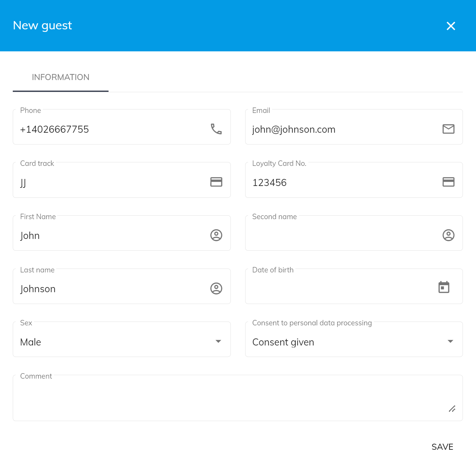Click the person icon in Second name field
476x474 pixels.
click(x=448, y=235)
